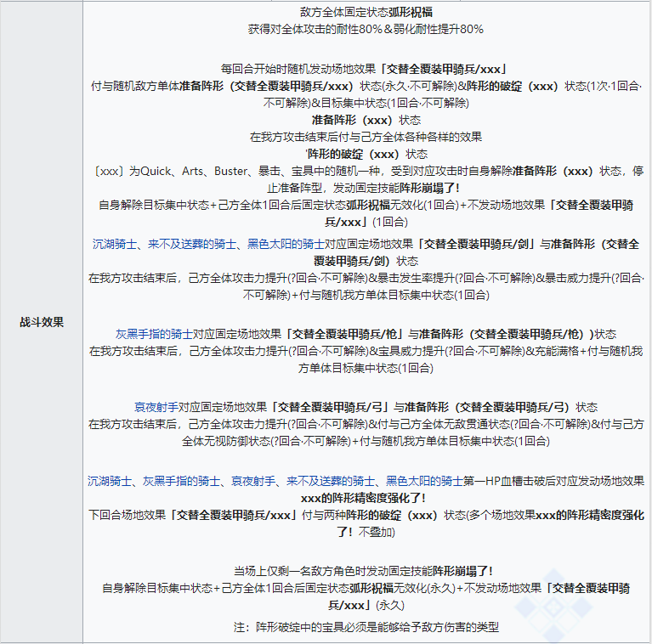Open 哀夜射手 link in the 弓 formation line
Screen dimensions: 652x644
[156, 407]
